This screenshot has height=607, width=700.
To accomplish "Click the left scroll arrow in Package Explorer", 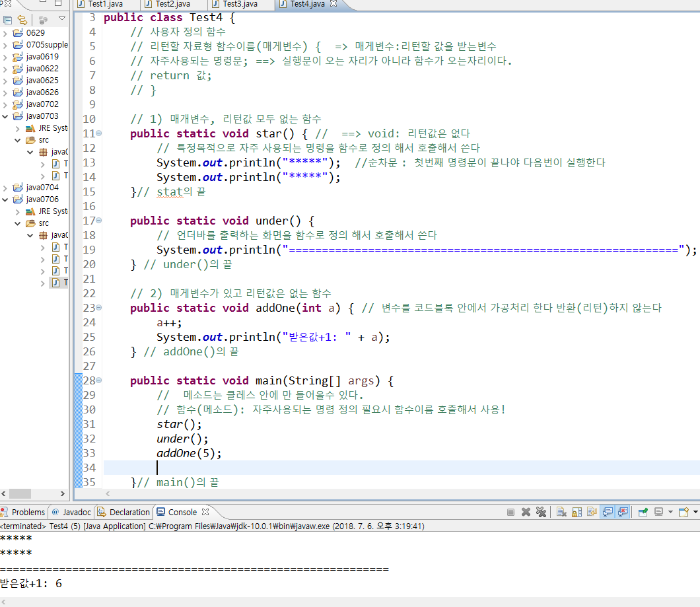I will 3,493.
